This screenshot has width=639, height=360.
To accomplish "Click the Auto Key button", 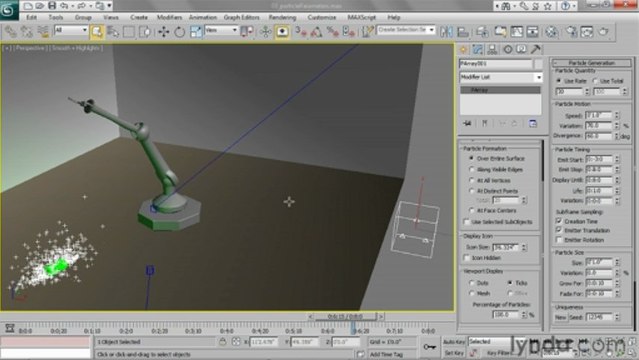I will (454, 342).
